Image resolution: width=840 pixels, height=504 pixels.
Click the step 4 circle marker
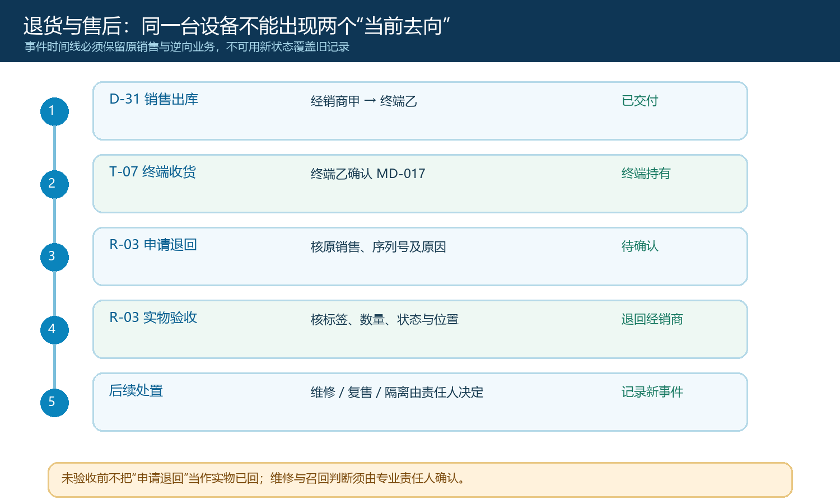pos(54,330)
